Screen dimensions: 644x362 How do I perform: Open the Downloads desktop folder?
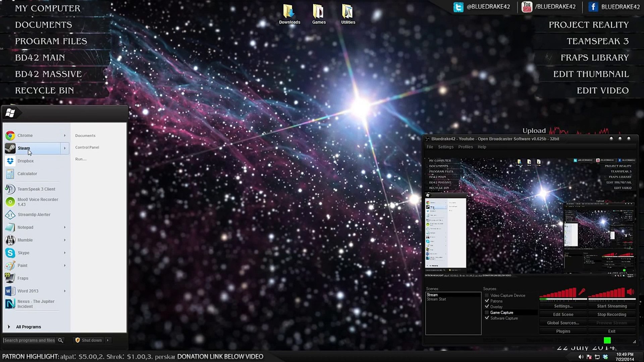pyautogui.click(x=289, y=14)
